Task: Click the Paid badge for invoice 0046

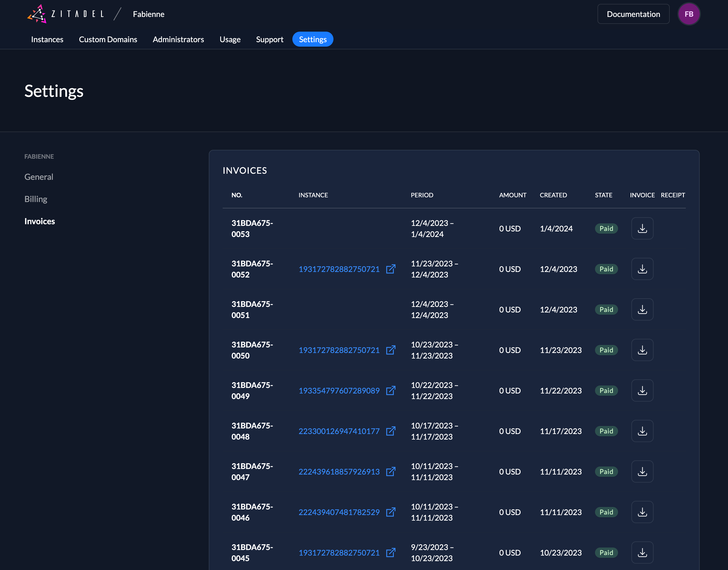Action: pyautogui.click(x=606, y=512)
